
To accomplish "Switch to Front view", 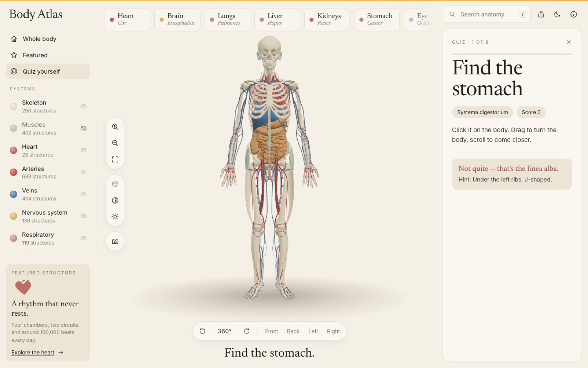I will click(272, 331).
